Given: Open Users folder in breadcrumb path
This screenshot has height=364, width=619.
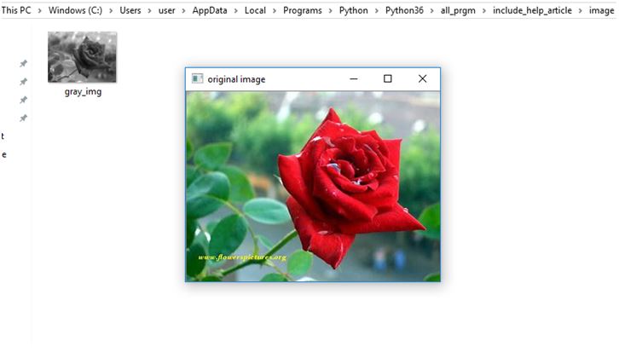Looking at the screenshot, I should (x=130, y=10).
